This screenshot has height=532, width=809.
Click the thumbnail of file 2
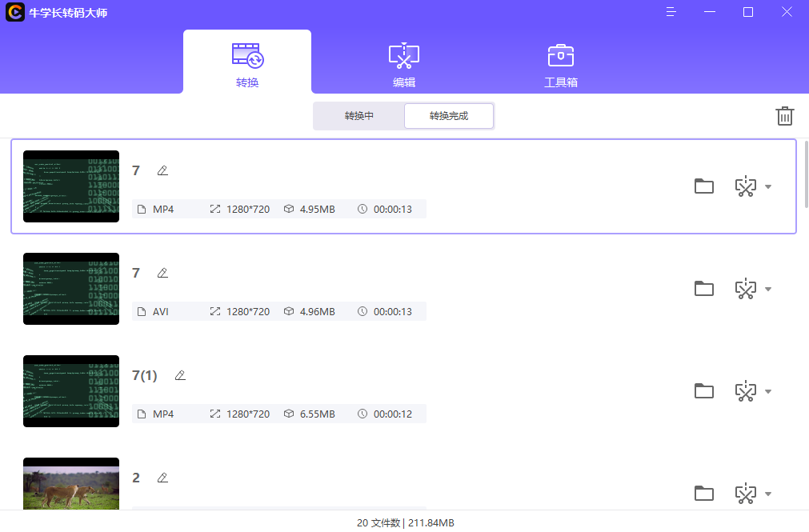pos(70,484)
